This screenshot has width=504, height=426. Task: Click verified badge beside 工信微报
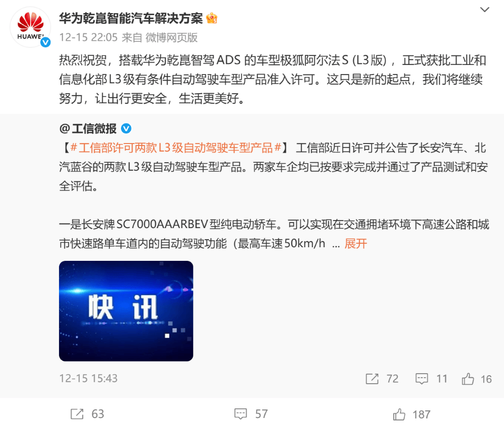pos(126,129)
